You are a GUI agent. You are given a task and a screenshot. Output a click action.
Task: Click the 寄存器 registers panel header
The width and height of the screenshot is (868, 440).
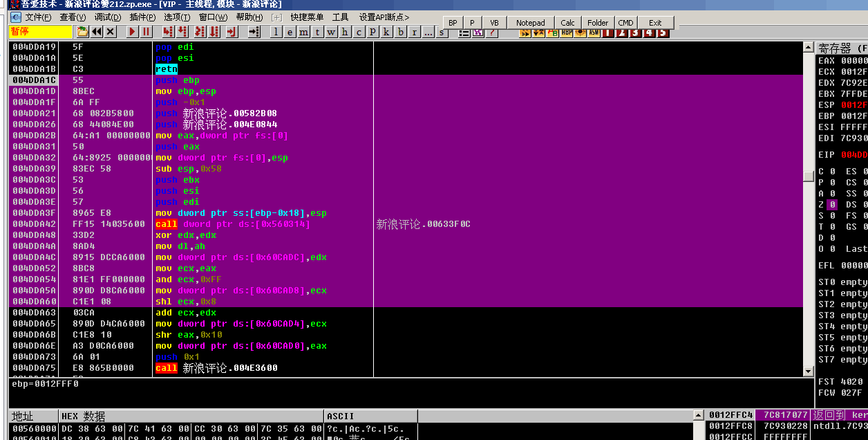(842, 48)
